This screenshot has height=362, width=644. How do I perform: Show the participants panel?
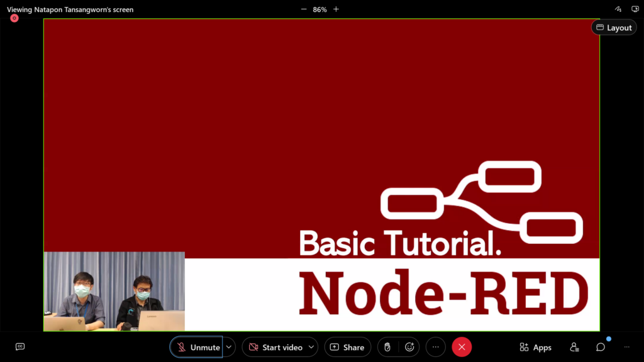(574, 347)
